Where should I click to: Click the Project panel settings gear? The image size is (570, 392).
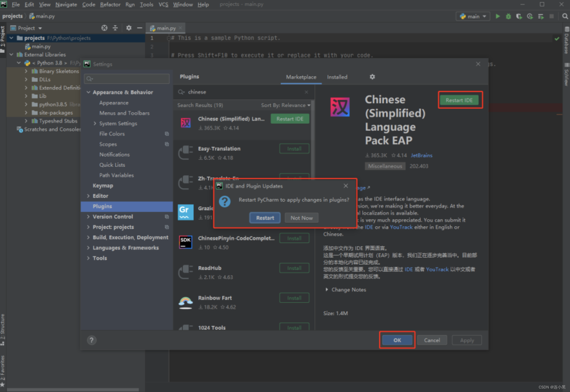point(129,28)
